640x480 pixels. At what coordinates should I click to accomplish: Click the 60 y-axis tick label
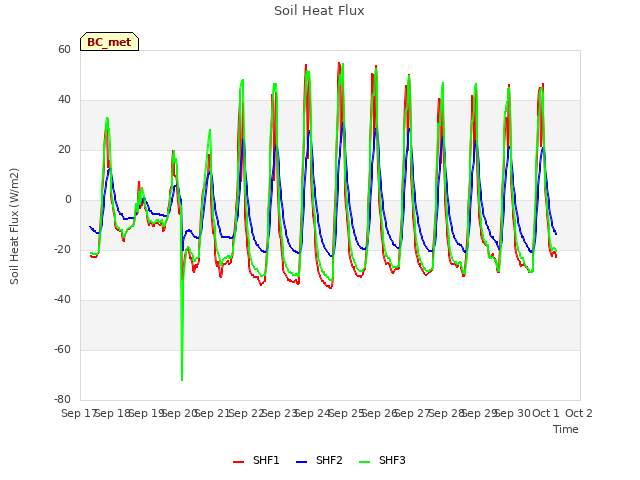[x=64, y=49]
